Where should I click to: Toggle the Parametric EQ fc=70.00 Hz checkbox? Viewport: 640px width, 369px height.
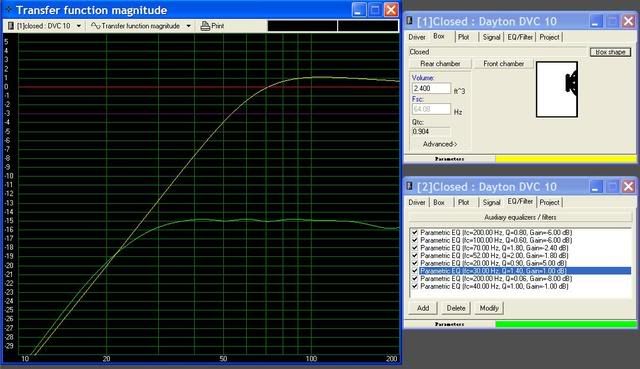415,248
